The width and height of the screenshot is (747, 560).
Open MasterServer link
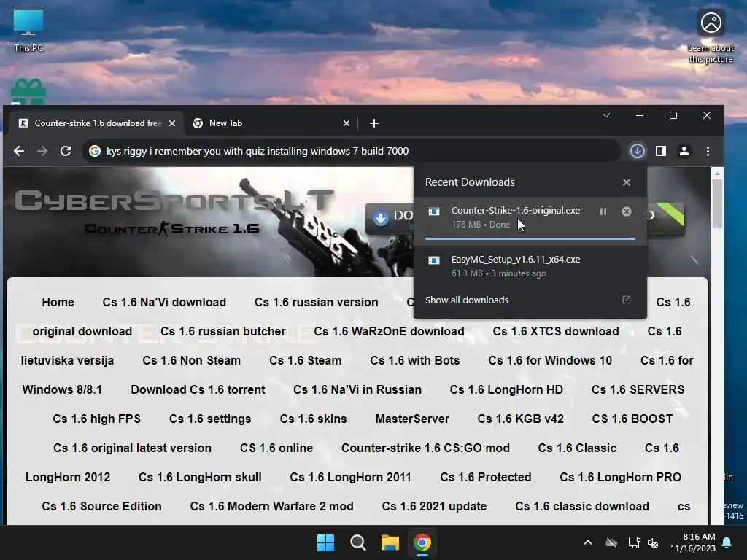412,419
